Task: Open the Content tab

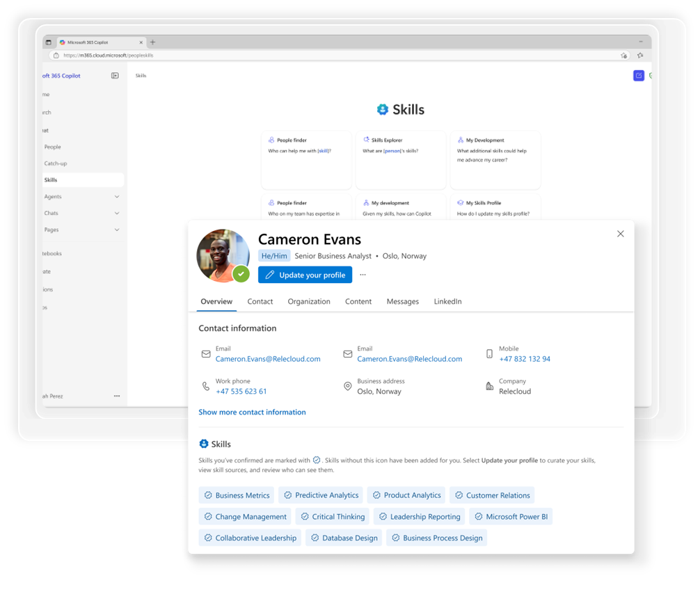Action: (x=358, y=302)
